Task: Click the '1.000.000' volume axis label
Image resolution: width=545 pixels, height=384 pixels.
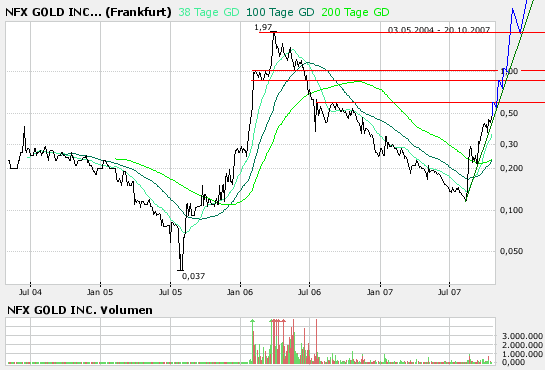Action: (x=522, y=354)
